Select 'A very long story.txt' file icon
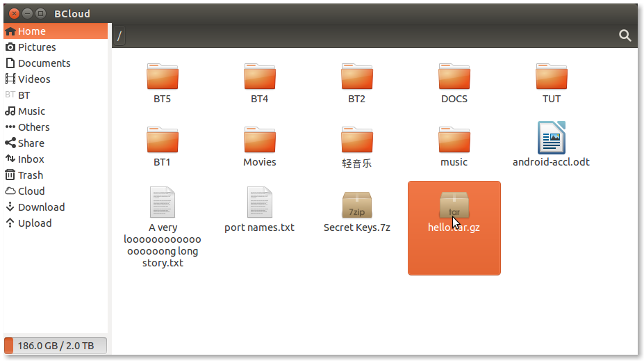This screenshot has height=361, width=644. (163, 202)
